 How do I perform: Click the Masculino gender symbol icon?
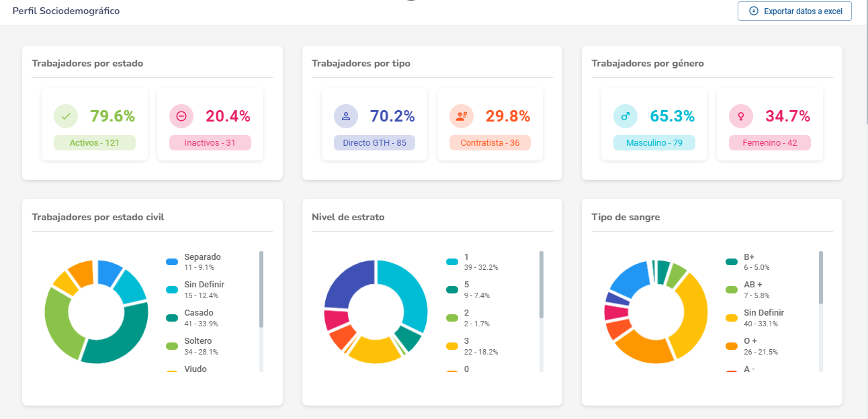click(x=625, y=116)
